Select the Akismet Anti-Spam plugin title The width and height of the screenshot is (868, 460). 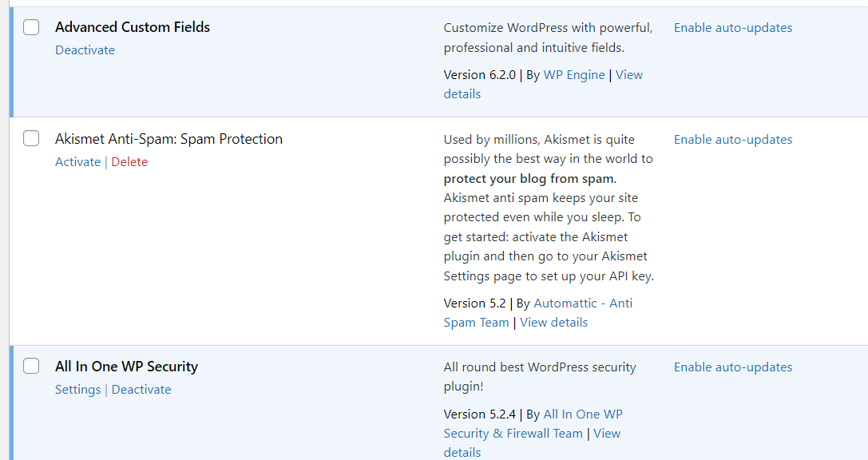pos(168,138)
